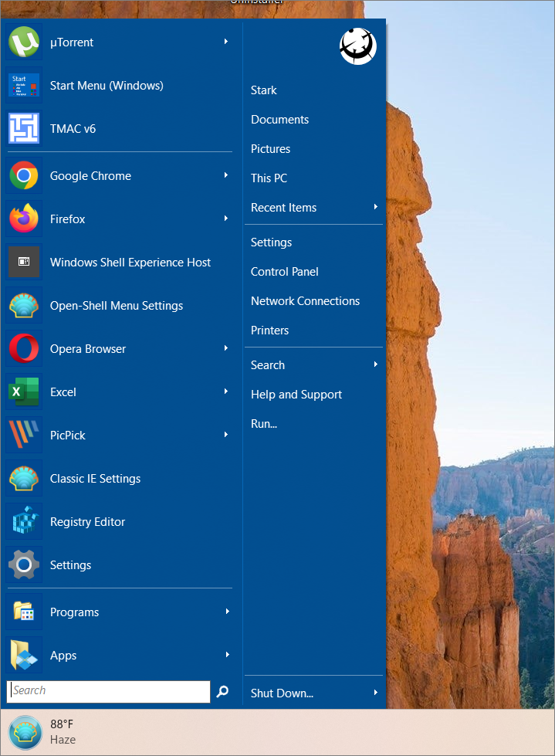555x756 pixels.
Task: Click the Open-Shell start button on taskbar
Action: [x=24, y=732]
